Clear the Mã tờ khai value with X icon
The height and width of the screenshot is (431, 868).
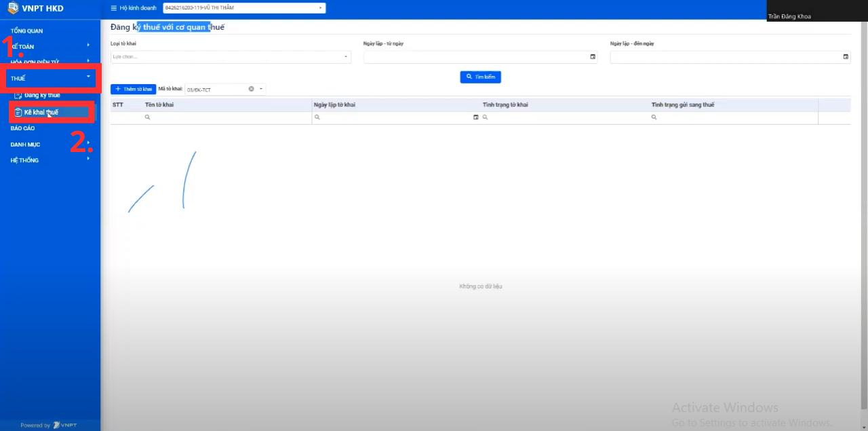click(x=251, y=89)
